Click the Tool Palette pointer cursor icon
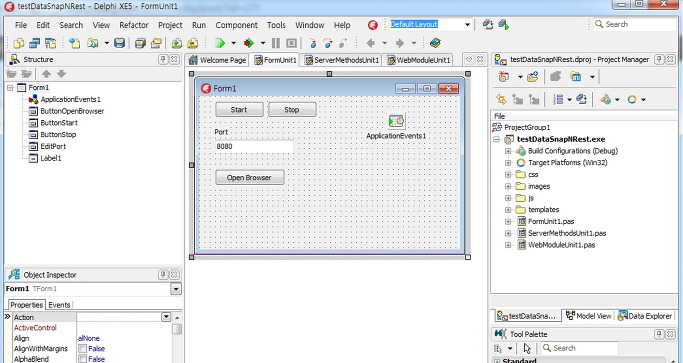Screen dimensions: 683x363 pos(527,348)
